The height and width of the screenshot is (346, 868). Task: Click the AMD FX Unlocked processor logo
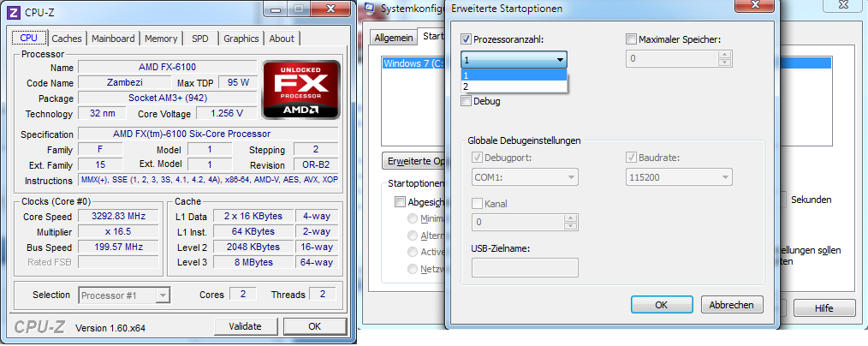(x=301, y=89)
